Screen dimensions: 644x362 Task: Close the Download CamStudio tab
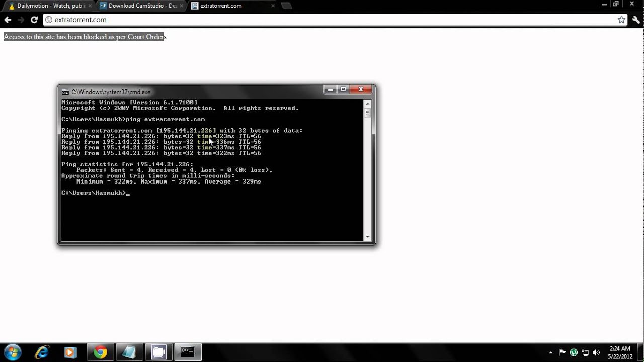pos(181,6)
